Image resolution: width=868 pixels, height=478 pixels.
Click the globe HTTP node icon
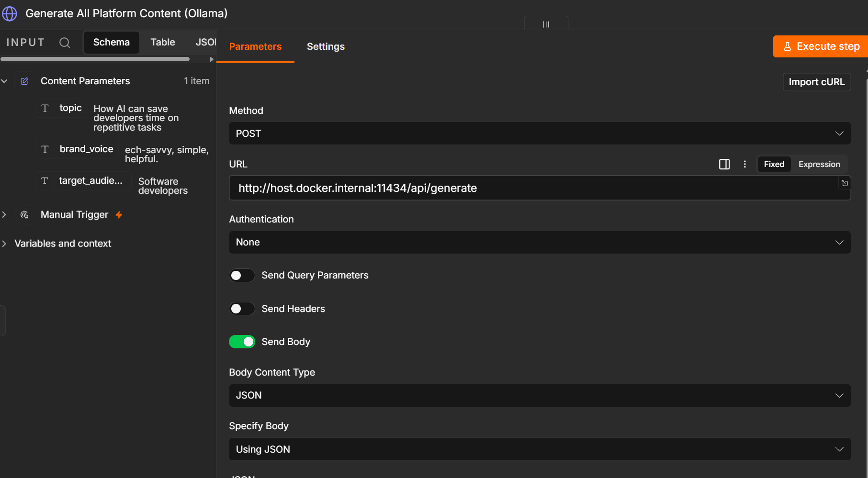(10, 13)
